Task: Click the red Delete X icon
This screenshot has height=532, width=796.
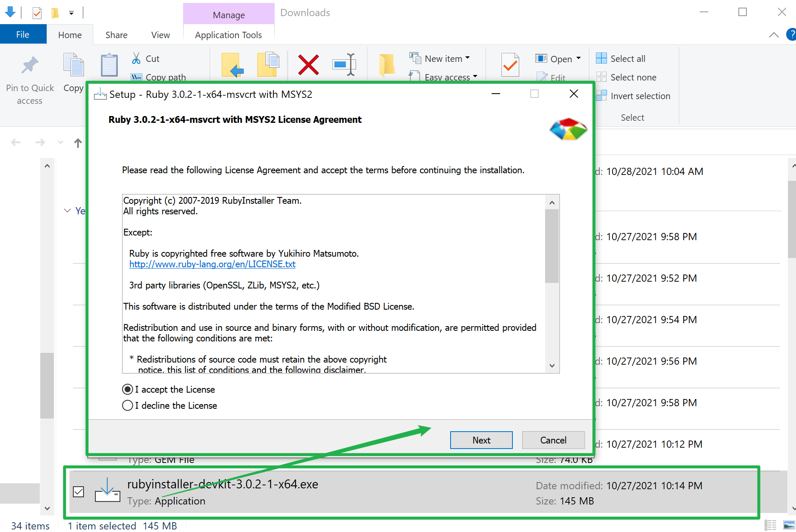Action: coord(308,65)
